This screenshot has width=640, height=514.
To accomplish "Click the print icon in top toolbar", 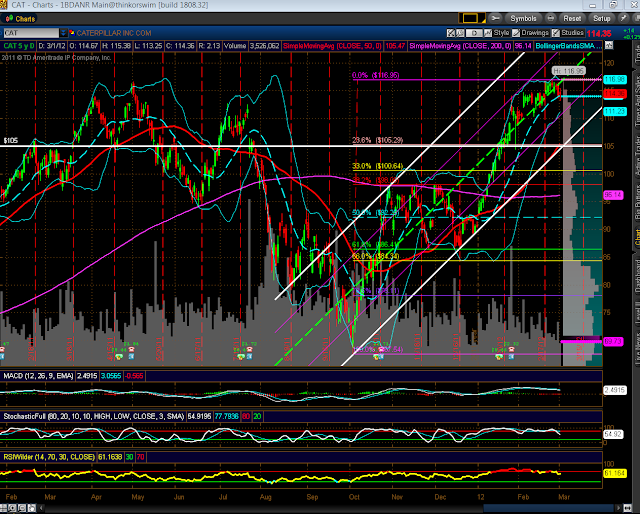I will pos(551,18).
